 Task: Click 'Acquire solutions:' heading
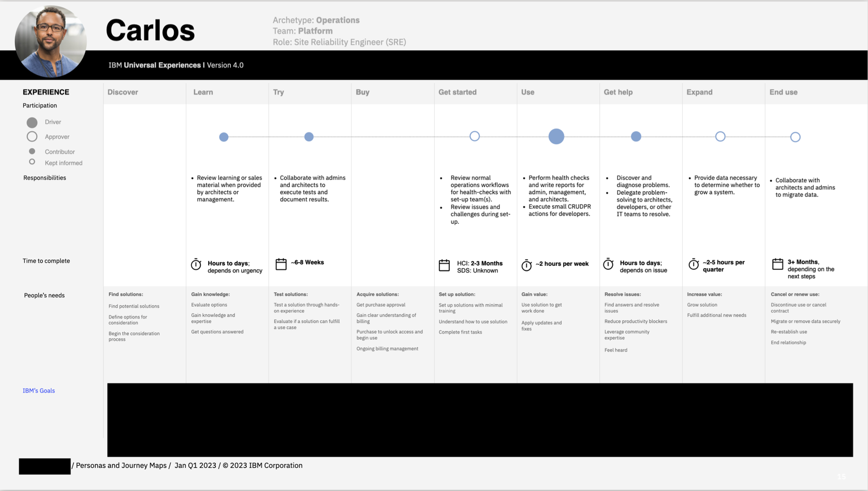pos(377,294)
